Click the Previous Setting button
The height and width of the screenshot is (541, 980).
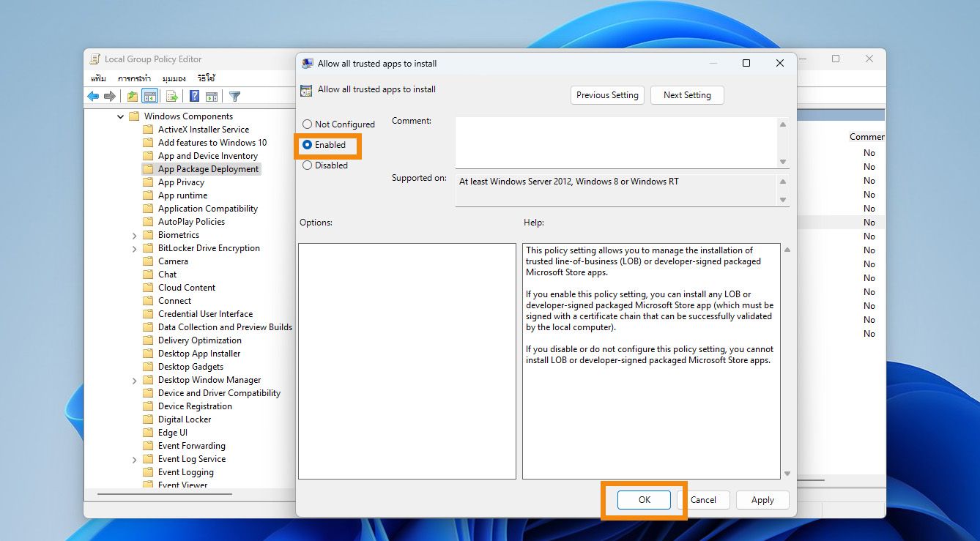[x=607, y=95]
